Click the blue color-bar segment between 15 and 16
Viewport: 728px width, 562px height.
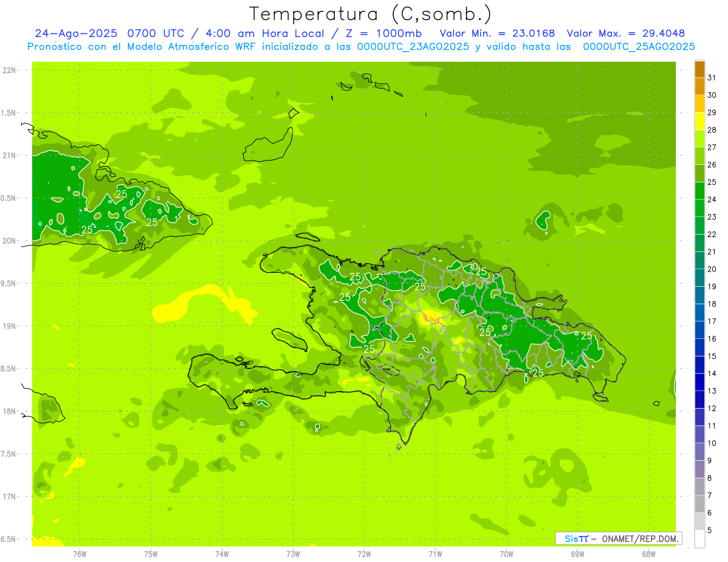699,348
